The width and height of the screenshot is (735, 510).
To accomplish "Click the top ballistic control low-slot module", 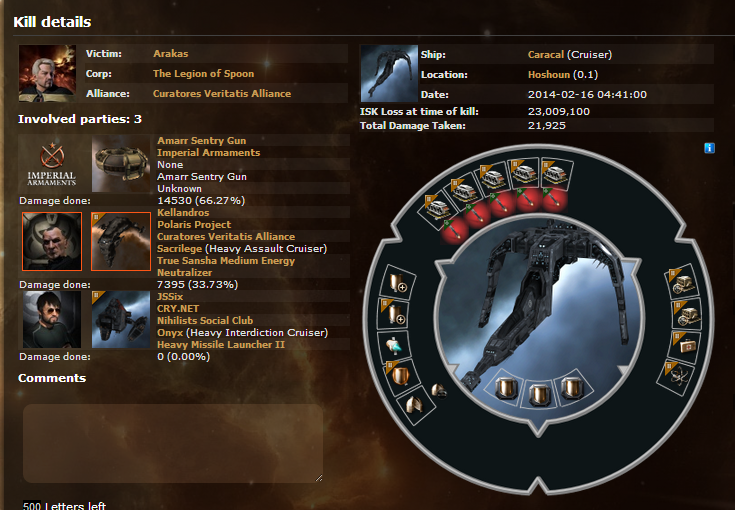I will coord(682,283).
